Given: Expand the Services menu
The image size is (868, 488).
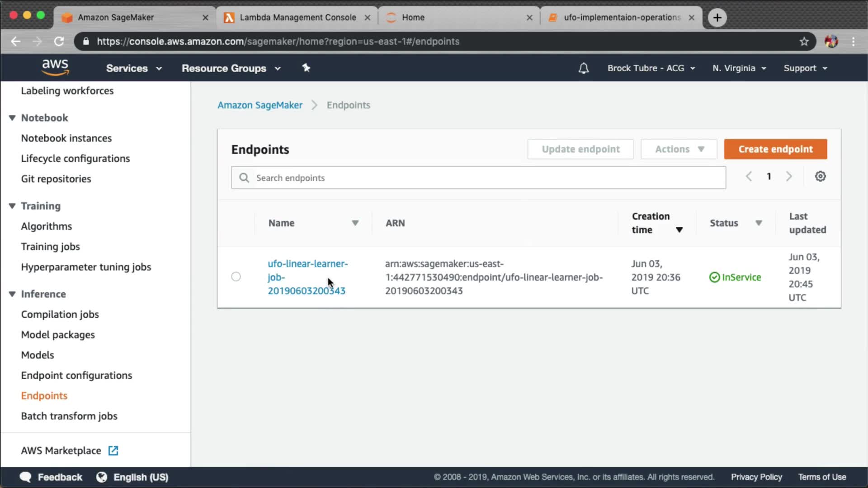Looking at the screenshot, I should [x=134, y=68].
